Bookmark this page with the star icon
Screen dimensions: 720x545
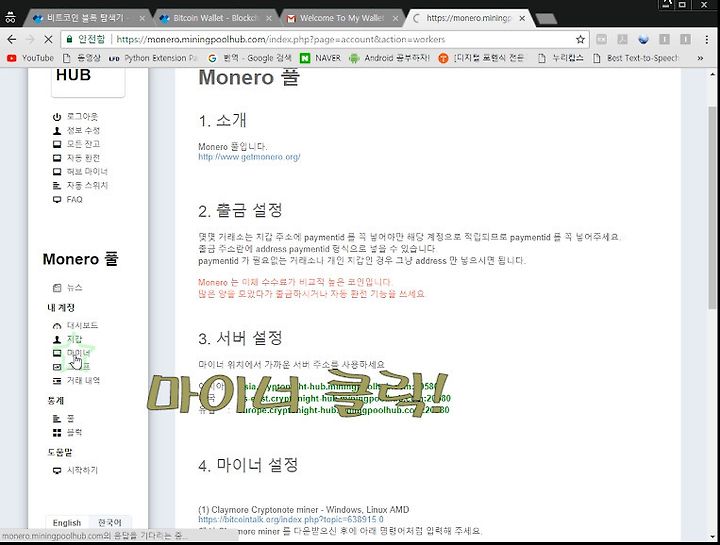580,39
